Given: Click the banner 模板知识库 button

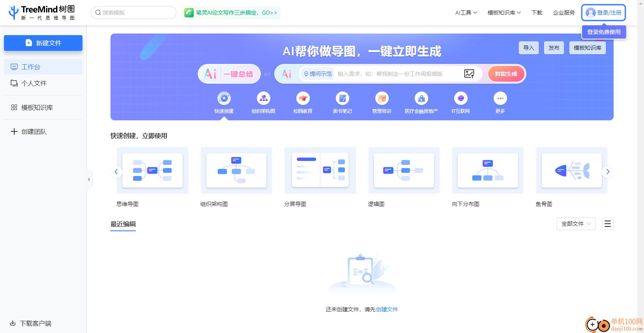Looking at the screenshot, I should 588,48.
